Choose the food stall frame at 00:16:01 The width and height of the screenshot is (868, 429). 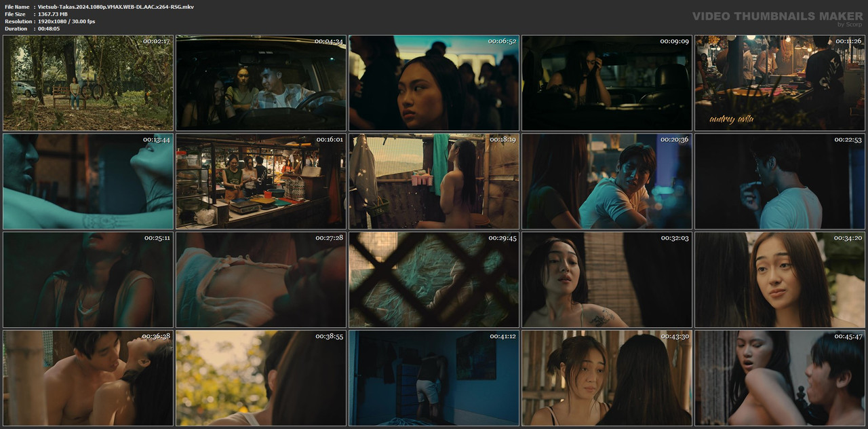tap(261, 181)
